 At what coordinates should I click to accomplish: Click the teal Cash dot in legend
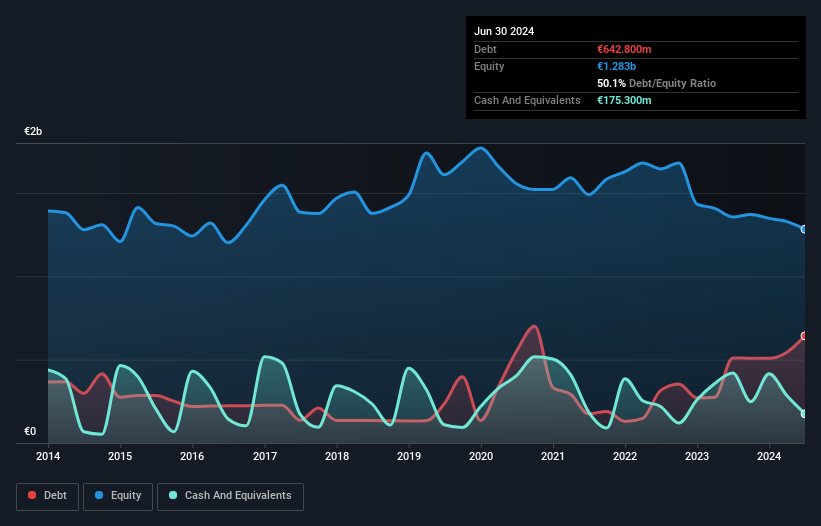(x=174, y=496)
